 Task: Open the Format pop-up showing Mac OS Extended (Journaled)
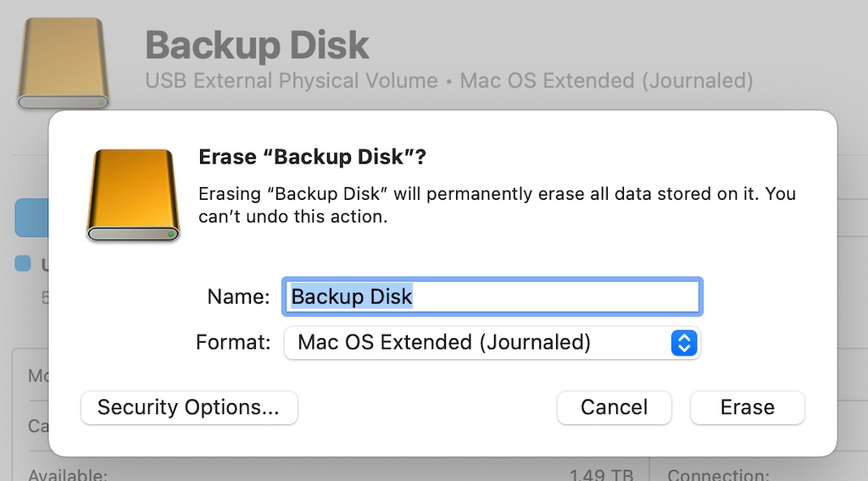pos(492,343)
